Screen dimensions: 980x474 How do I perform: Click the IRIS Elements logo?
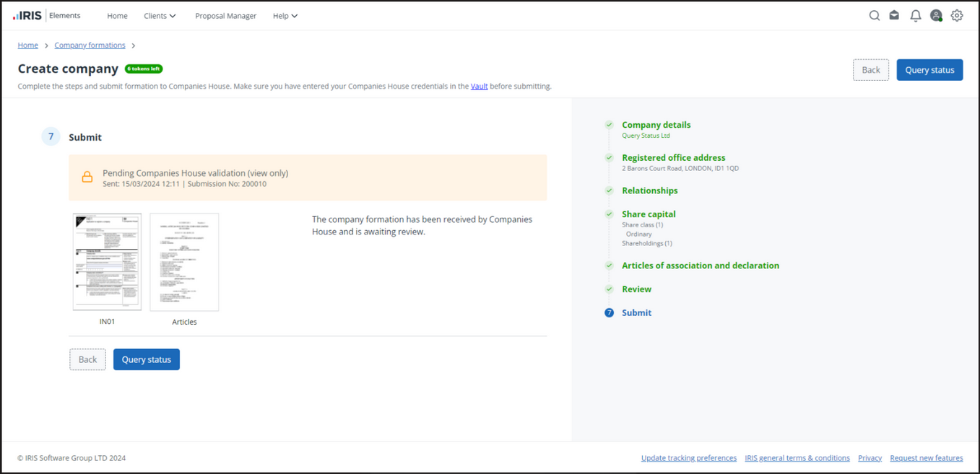(47, 15)
